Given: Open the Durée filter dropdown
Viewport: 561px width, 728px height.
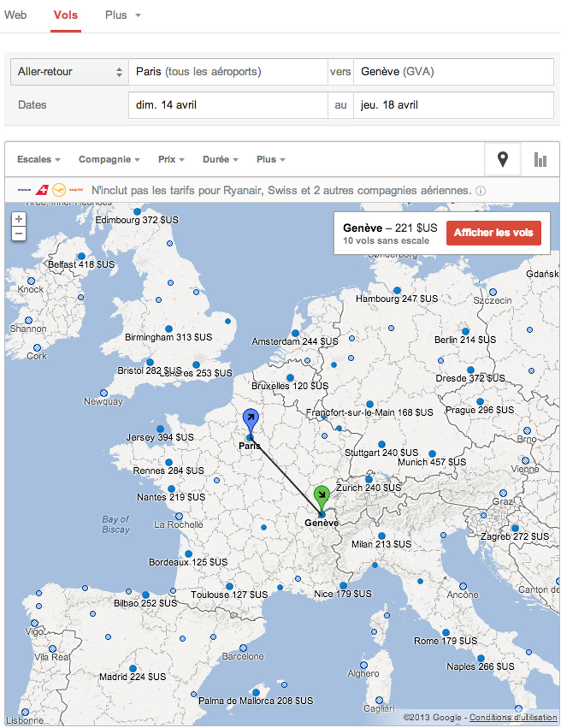Looking at the screenshot, I should (x=220, y=159).
